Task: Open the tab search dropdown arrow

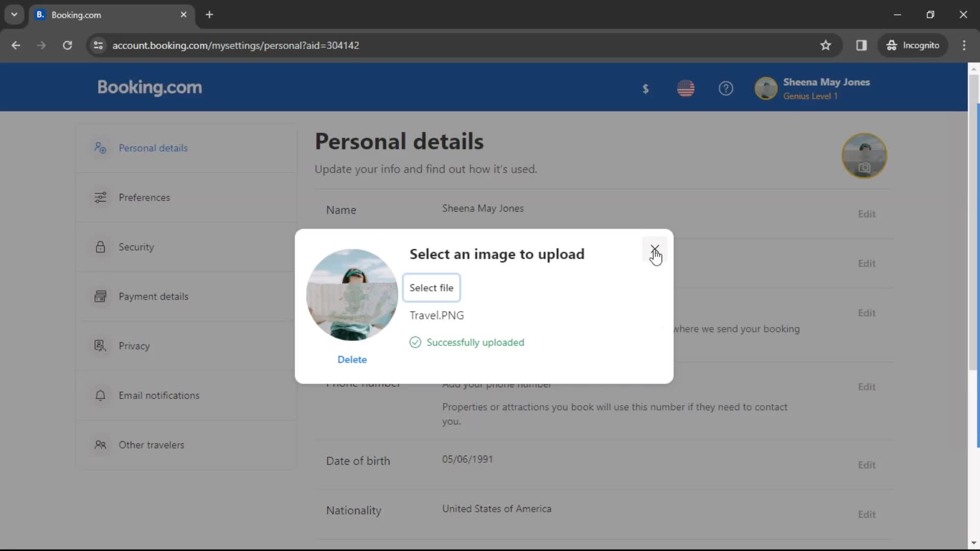Action: 14,15
